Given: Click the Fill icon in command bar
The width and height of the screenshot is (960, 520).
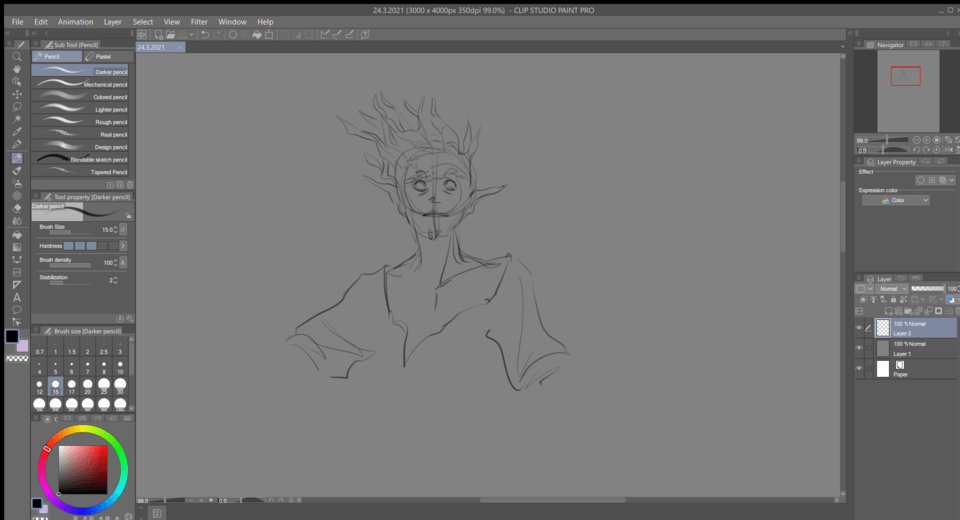Looking at the screenshot, I should tap(257, 35).
